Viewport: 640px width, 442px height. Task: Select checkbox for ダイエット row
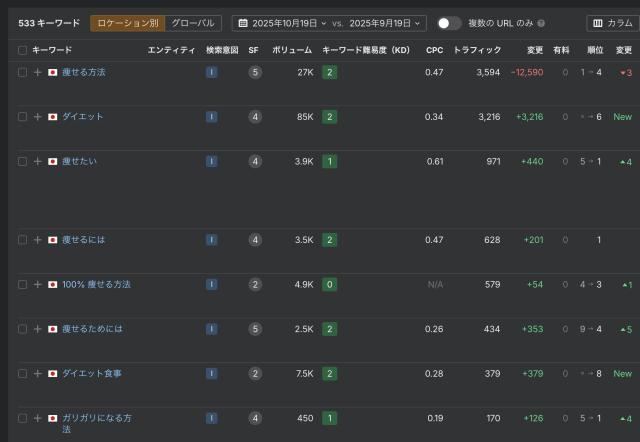[22, 117]
